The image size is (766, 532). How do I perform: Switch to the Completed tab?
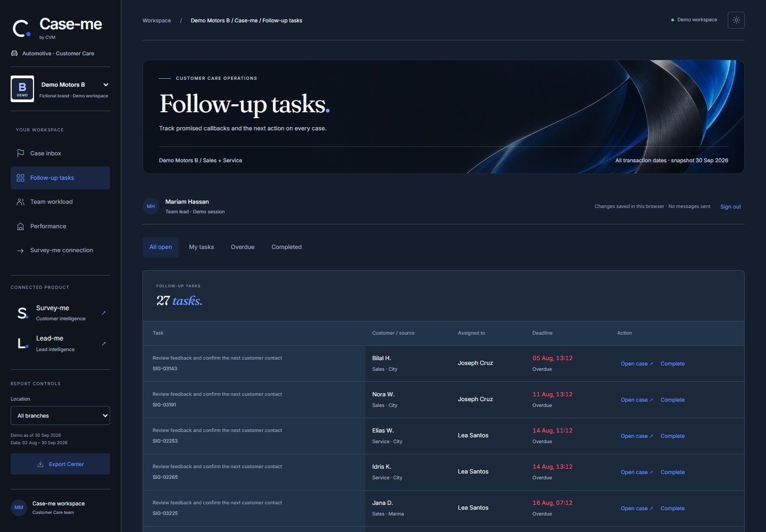[x=287, y=247]
